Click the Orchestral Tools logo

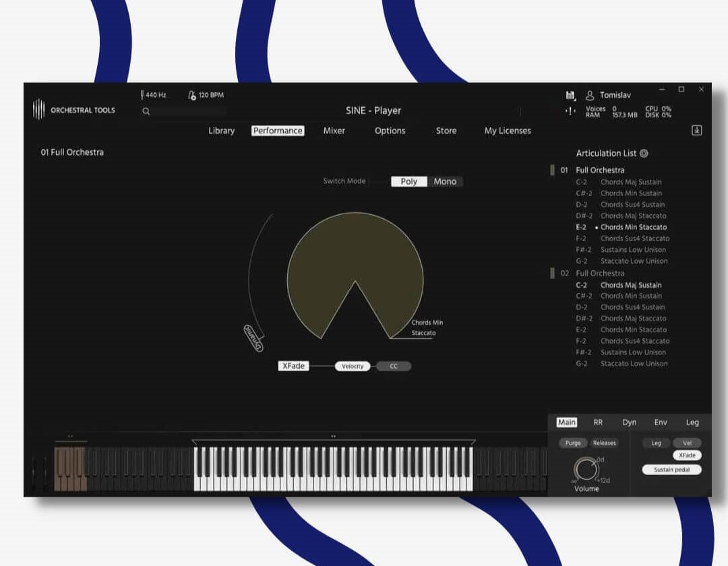39,109
